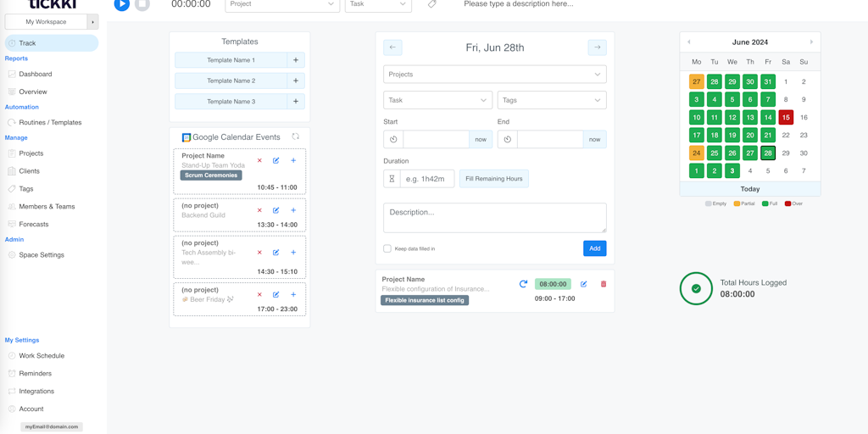Open Space Settings
Image resolution: width=868 pixels, height=434 pixels.
[x=42, y=255]
